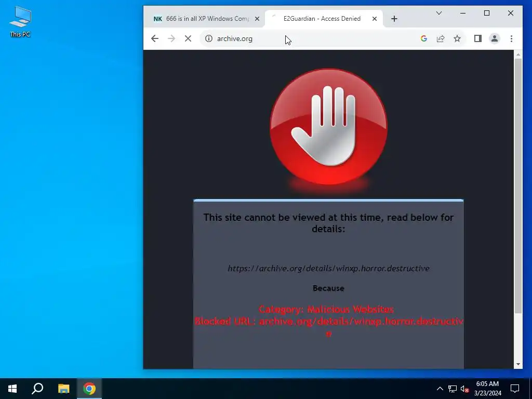The height and width of the screenshot is (399, 532).
Task: Expand the tab search dropdown
Action: coord(439,13)
